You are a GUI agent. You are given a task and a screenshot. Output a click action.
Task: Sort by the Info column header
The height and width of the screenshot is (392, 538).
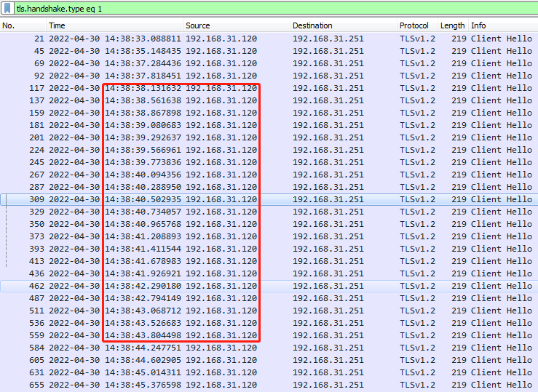point(503,25)
